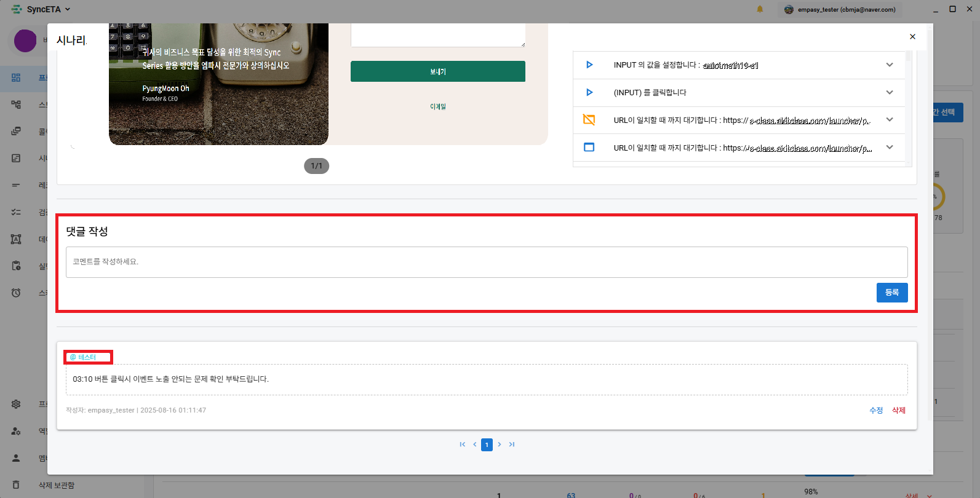Expand the INPUT 의 값을 설정합니다 step
This screenshot has width=980, height=498.
point(889,65)
